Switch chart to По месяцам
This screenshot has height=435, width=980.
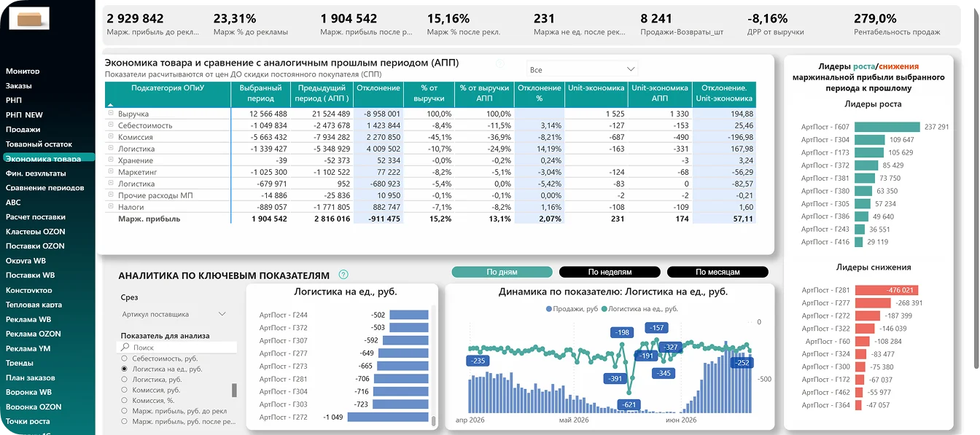[x=717, y=272]
